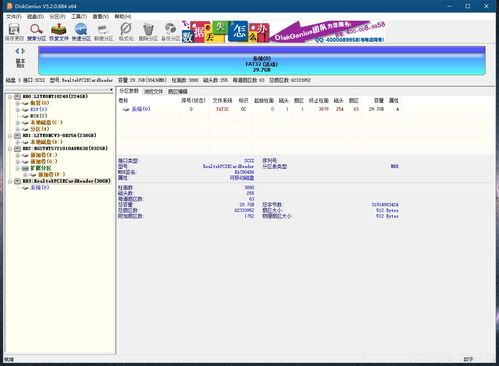The width and height of the screenshot is (499, 366).
Task: Open the 工具(T) Tools menu
Action: click(x=79, y=16)
